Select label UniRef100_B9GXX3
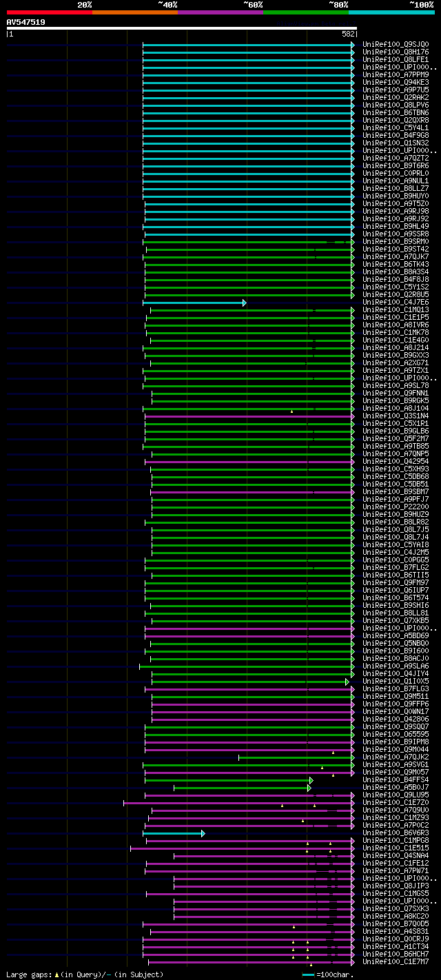The width and height of the screenshot is (441, 980). pyautogui.click(x=396, y=355)
